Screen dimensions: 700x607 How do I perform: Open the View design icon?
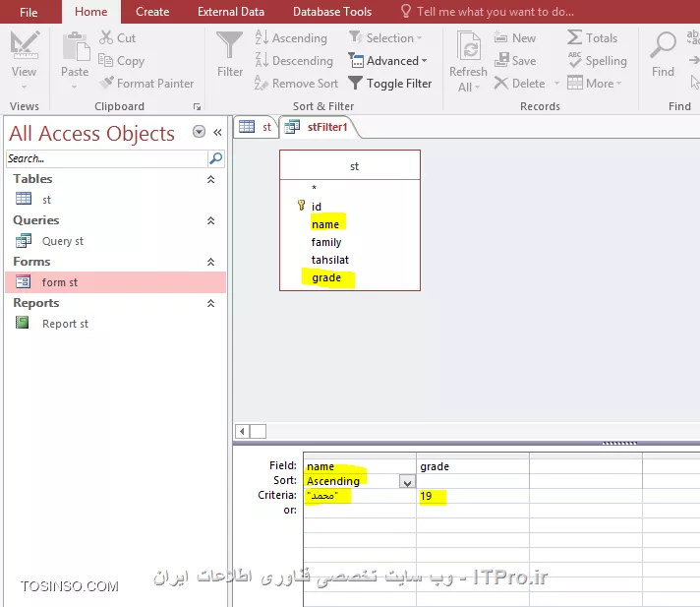pyautogui.click(x=25, y=45)
